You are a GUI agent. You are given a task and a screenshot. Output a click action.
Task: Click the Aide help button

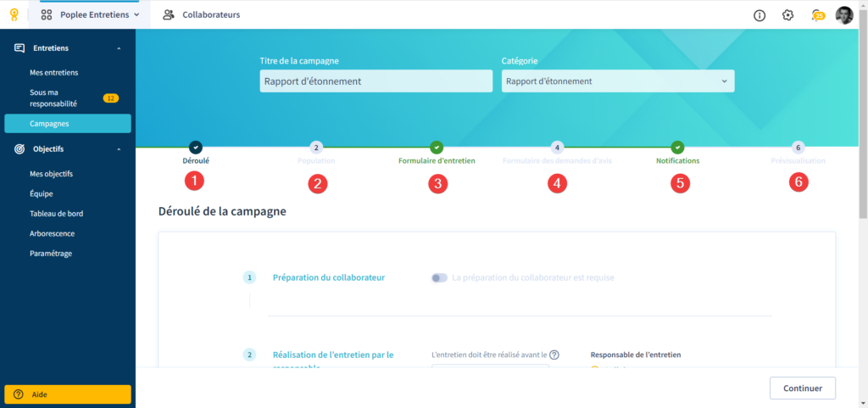68,394
